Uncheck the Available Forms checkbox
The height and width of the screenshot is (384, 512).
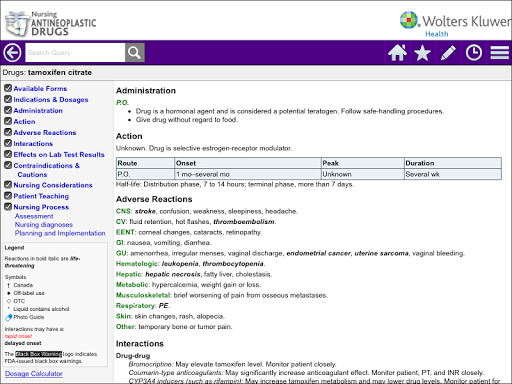click(8, 88)
